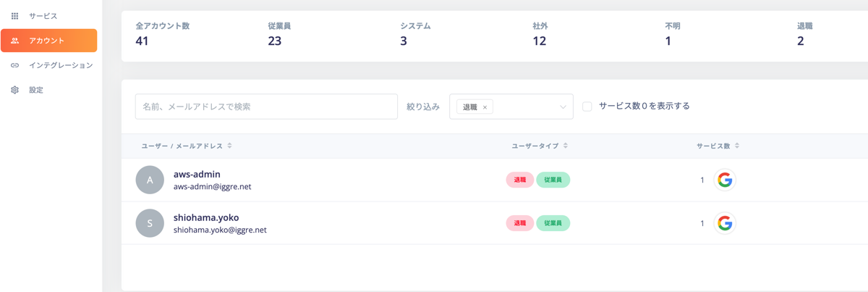
Task: Select インテグレーション menu item
Action: click(x=61, y=65)
